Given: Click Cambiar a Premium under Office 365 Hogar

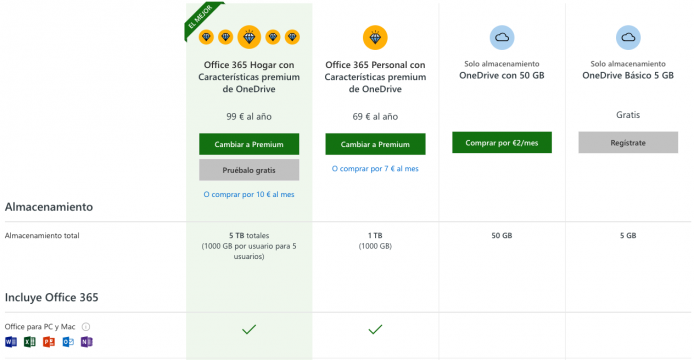Looking at the screenshot, I should coord(249,144).
